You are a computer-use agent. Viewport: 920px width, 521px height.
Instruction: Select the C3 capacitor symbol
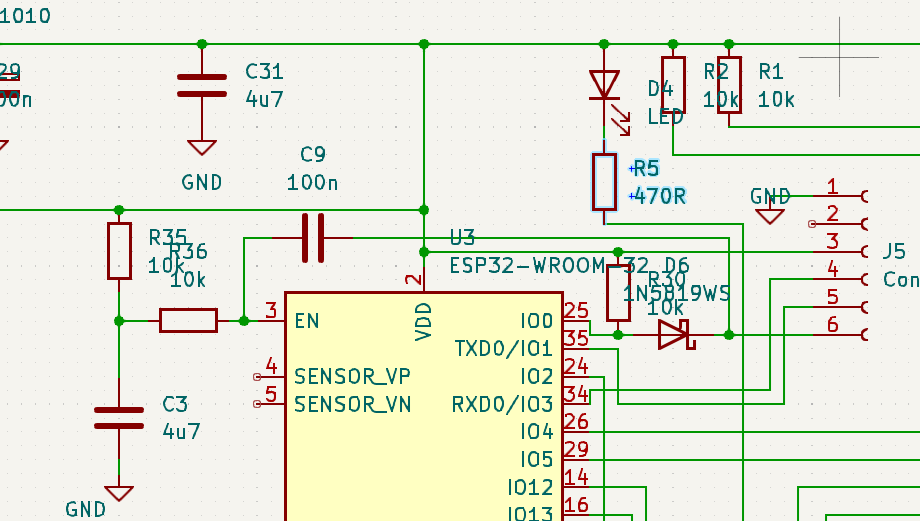[x=119, y=418]
